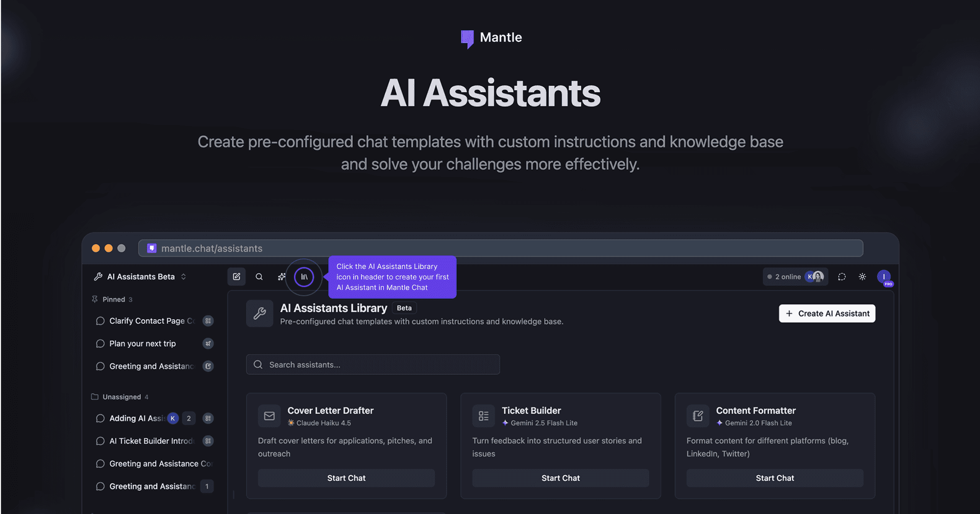Click the Format content for different platforms text
Screen dimensions: 980x514
pyautogui.click(x=768, y=447)
